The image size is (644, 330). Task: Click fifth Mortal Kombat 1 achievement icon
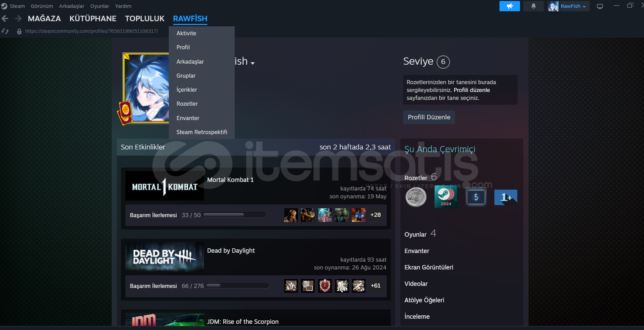click(x=359, y=215)
